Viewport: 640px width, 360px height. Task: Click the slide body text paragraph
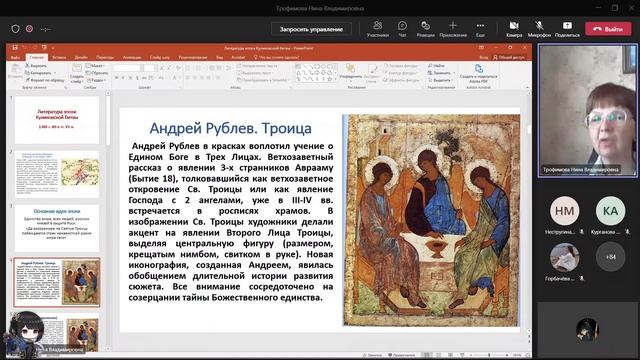click(231, 222)
